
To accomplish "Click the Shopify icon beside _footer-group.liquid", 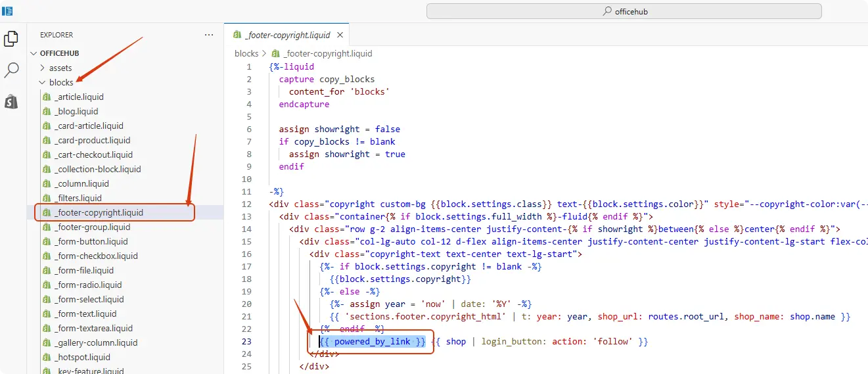I will [46, 227].
